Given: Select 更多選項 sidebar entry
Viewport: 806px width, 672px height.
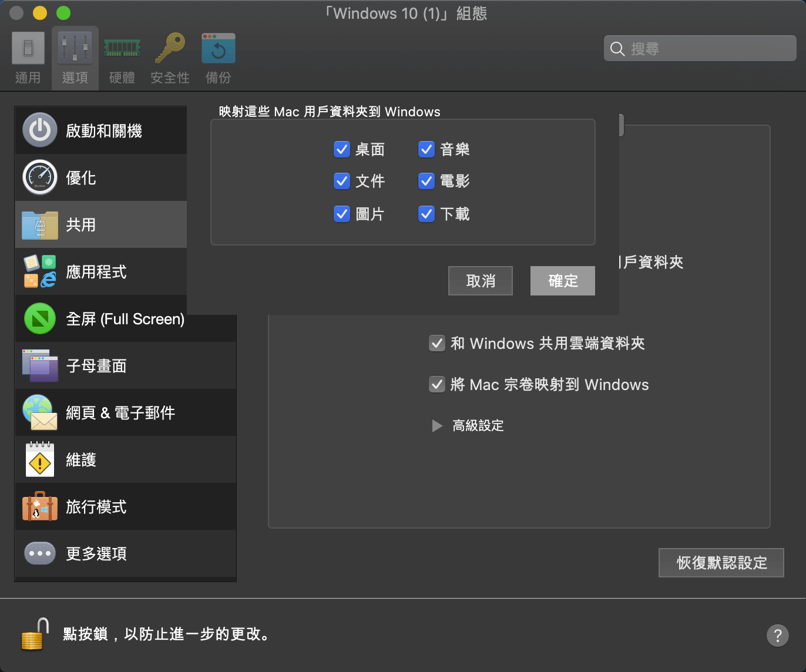Looking at the screenshot, I should click(x=126, y=553).
